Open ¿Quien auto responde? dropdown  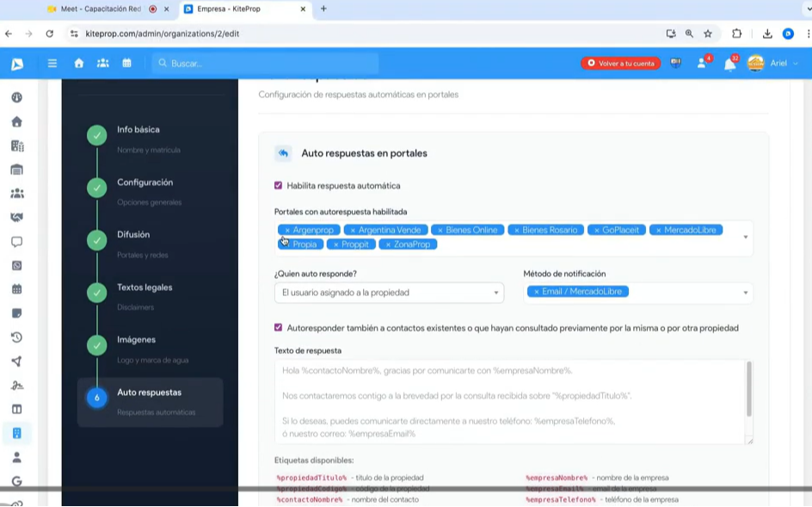[x=389, y=293]
